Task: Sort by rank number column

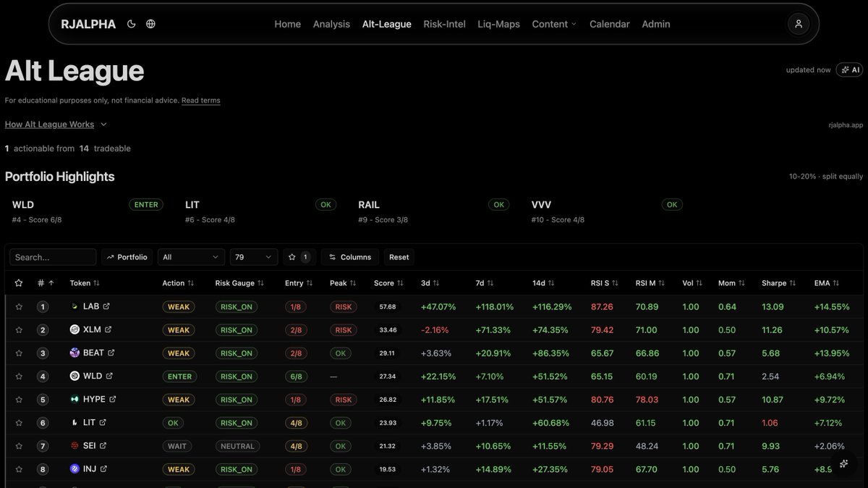Action: tap(46, 283)
